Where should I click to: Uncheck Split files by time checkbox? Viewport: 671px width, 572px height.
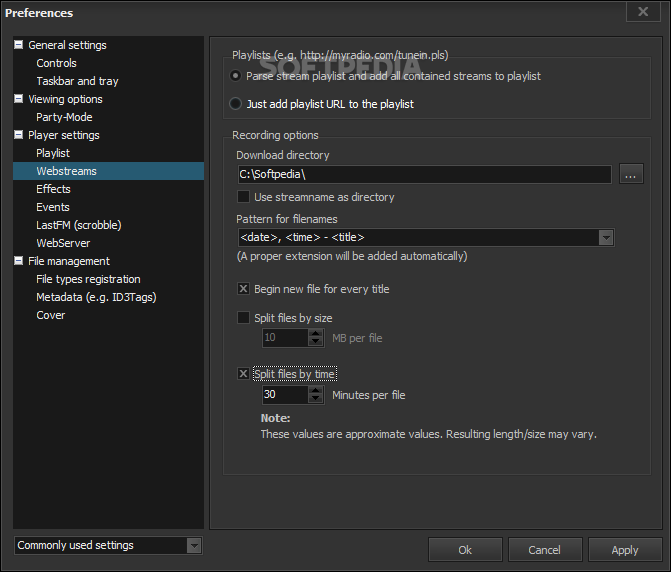pyautogui.click(x=243, y=373)
